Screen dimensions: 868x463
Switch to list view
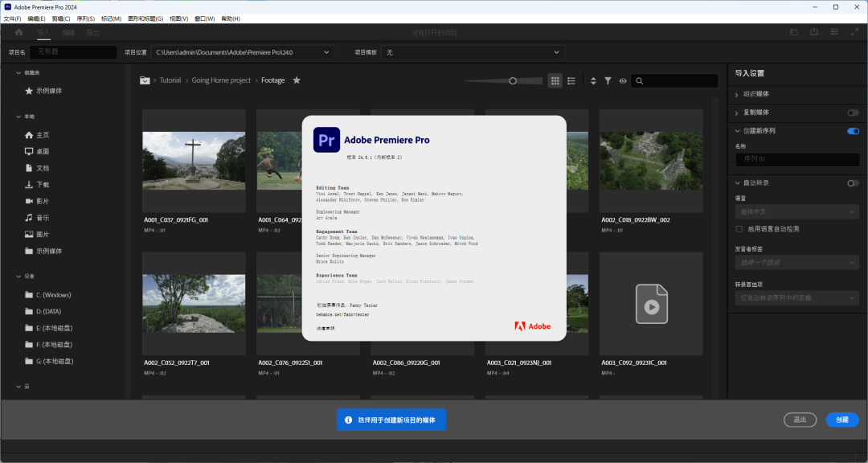(x=571, y=81)
